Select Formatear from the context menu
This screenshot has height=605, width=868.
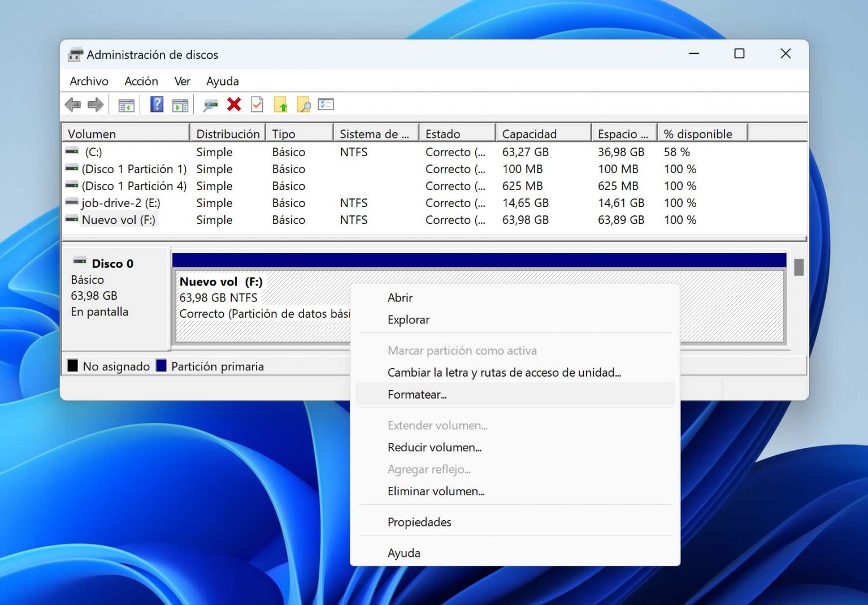(x=416, y=394)
